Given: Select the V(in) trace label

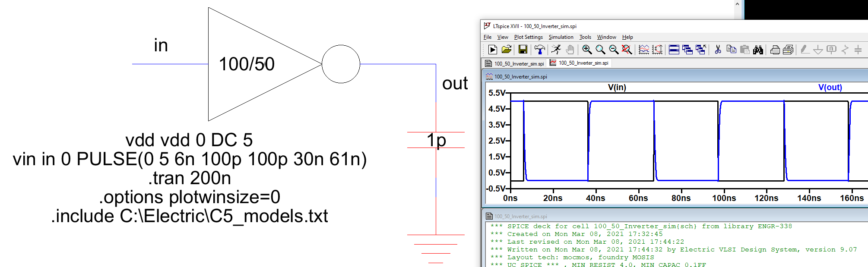Looking at the screenshot, I should pos(617,88).
